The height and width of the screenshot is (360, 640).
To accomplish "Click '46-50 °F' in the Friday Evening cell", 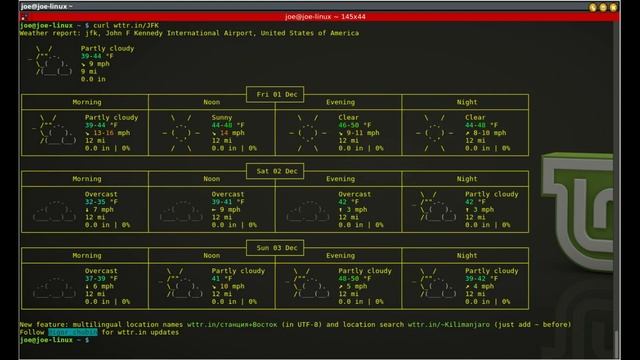I will (355, 125).
